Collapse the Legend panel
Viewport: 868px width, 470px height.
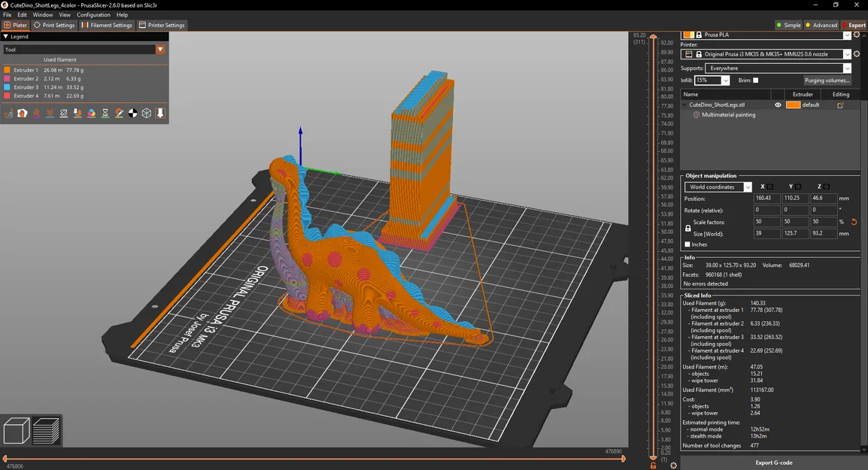pyautogui.click(x=5, y=37)
